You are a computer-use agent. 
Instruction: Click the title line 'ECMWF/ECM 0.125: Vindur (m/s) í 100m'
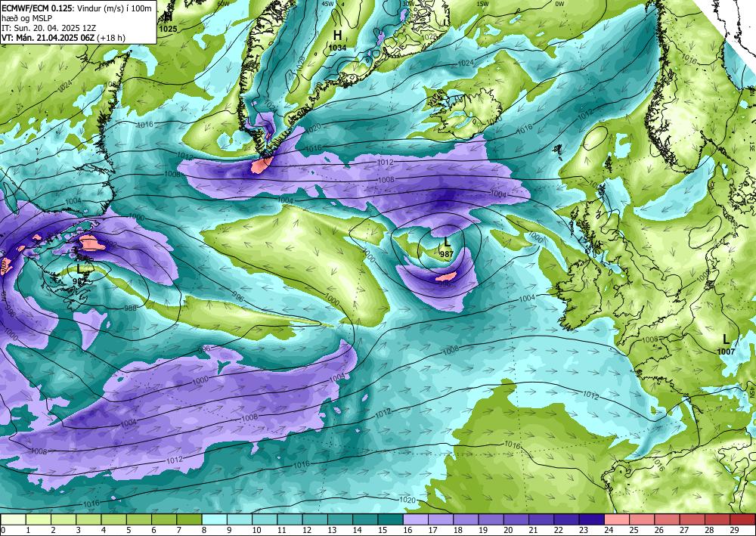pos(77,8)
